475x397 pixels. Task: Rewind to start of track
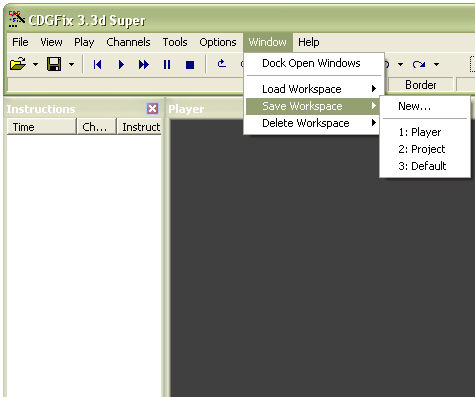[97, 64]
